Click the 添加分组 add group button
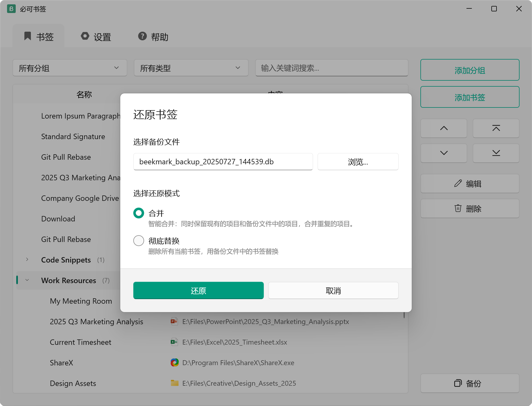Screen dimensions: 532x406 pos(470,70)
